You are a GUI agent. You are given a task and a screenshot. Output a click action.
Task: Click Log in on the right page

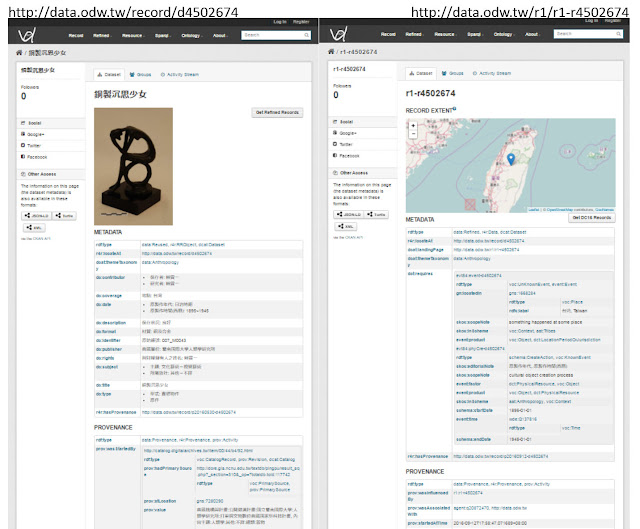pos(591,20)
